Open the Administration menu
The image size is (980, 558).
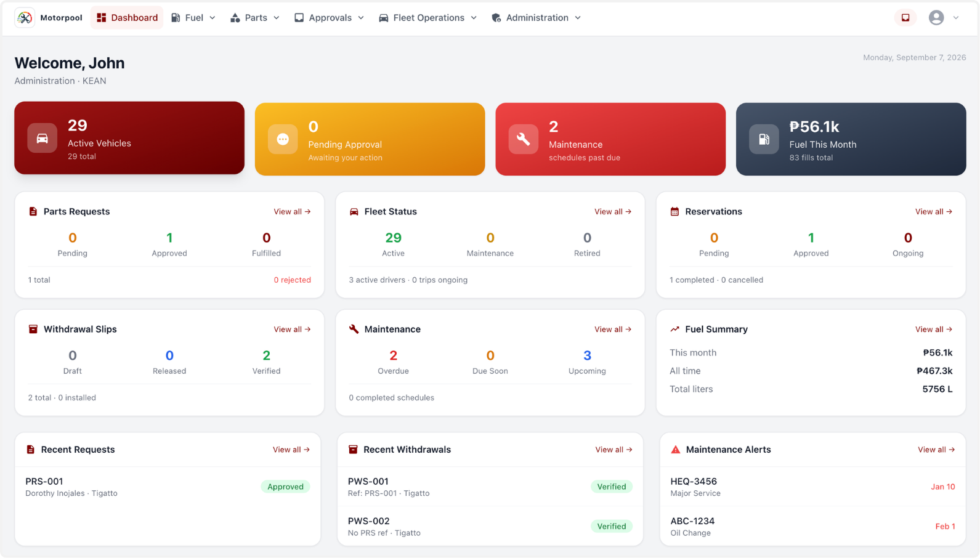pyautogui.click(x=537, y=18)
